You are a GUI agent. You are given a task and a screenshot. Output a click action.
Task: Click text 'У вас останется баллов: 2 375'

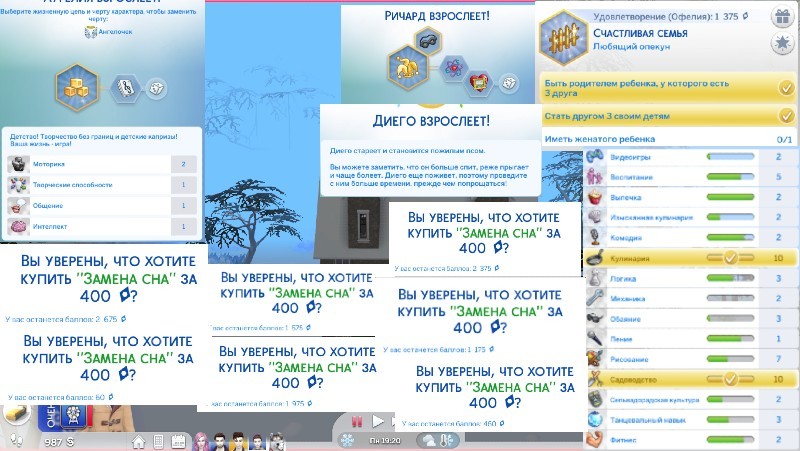point(447,268)
